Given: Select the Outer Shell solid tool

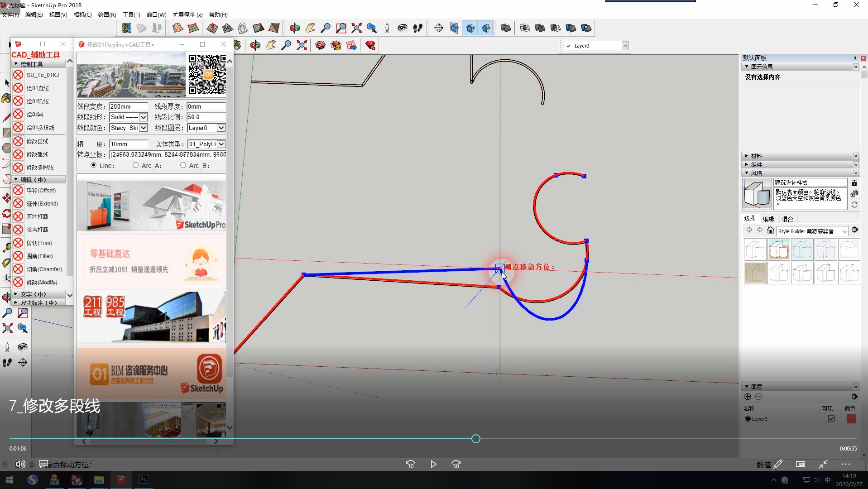Looking at the screenshot, I should [x=506, y=28].
